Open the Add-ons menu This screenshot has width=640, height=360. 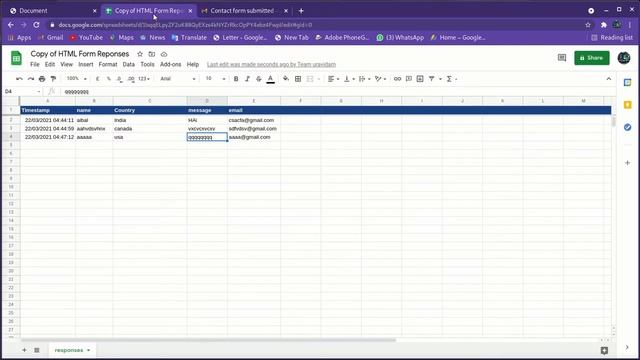171,64
